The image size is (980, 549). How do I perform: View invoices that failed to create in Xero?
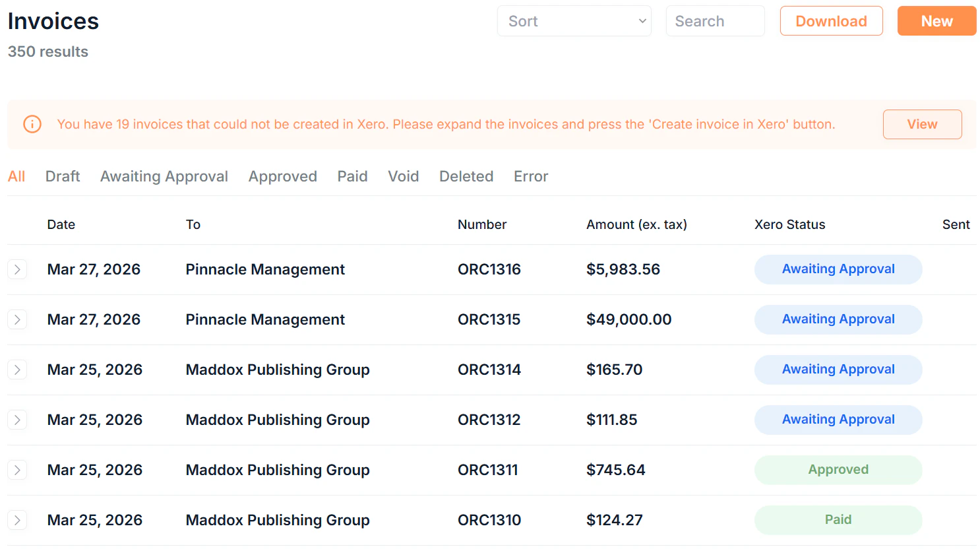[922, 124]
